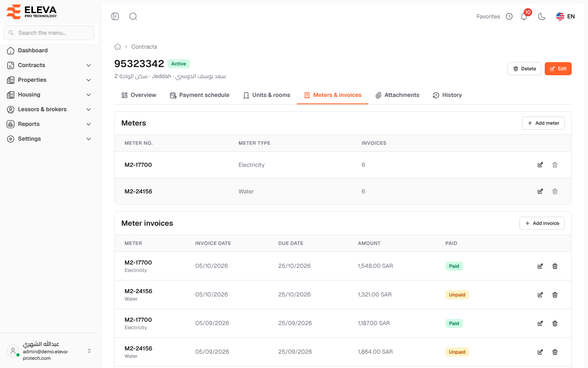
Task: Collapse the sidebar panel icon
Action: tap(115, 16)
